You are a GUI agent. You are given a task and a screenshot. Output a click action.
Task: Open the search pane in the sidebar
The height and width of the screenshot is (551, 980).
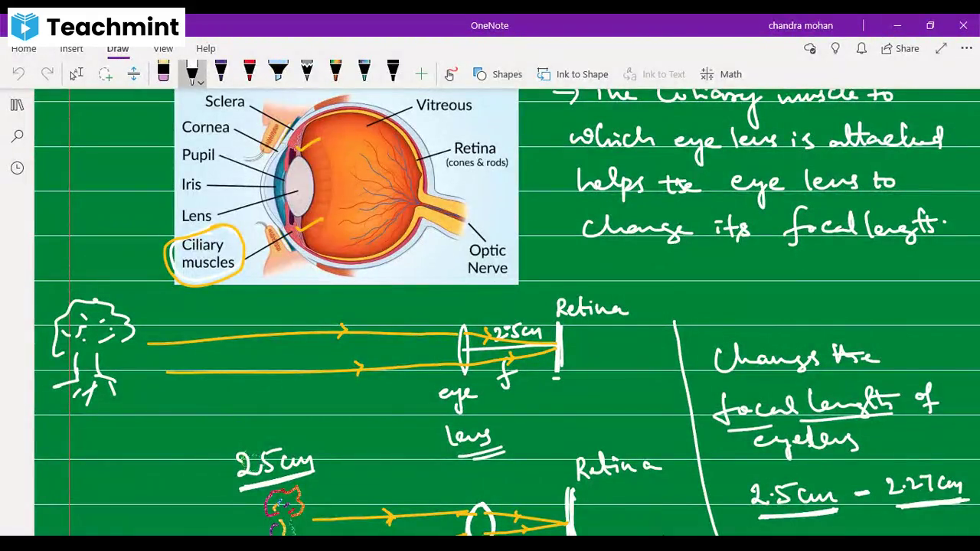coord(17,136)
